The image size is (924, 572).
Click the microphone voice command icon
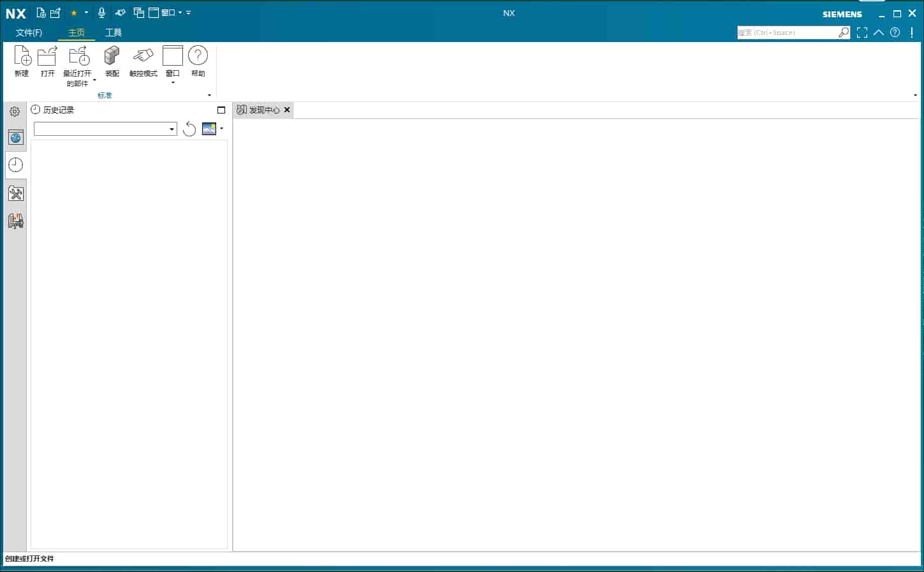pos(101,13)
